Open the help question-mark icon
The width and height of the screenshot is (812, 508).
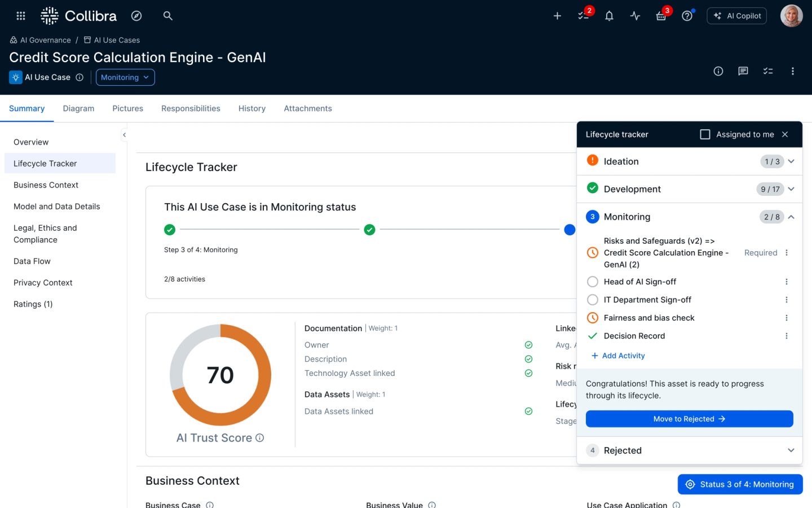(x=687, y=16)
